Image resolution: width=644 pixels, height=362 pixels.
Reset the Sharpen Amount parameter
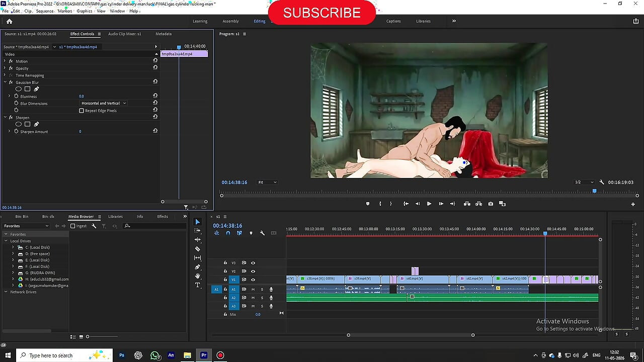(x=155, y=131)
